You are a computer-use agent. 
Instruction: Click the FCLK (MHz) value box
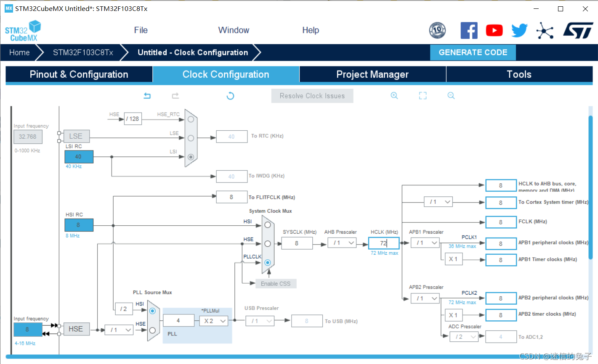[501, 222]
